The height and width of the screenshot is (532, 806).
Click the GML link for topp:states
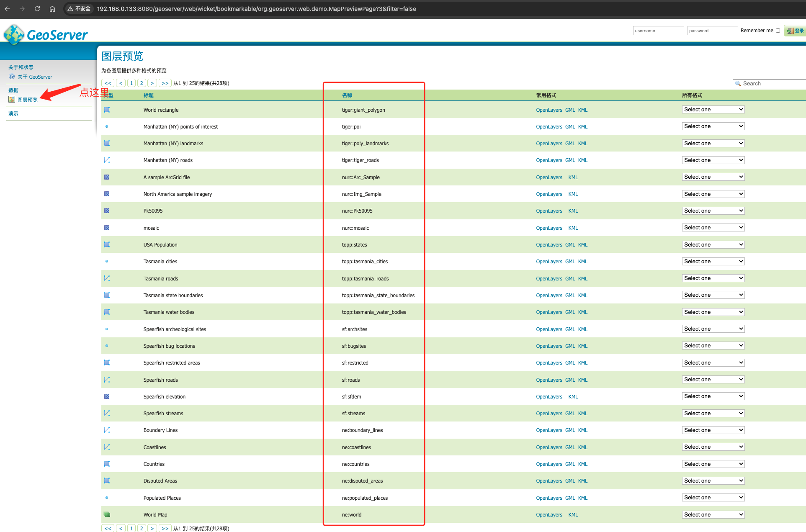coord(570,245)
